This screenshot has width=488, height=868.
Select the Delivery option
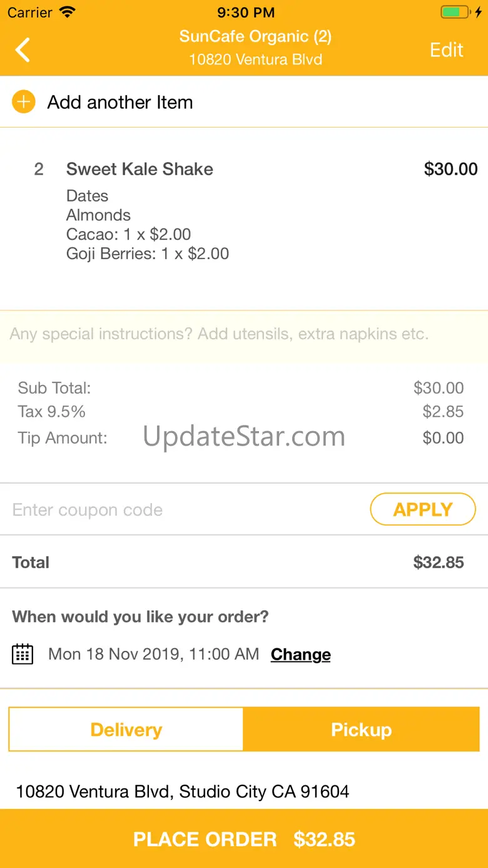(x=126, y=730)
